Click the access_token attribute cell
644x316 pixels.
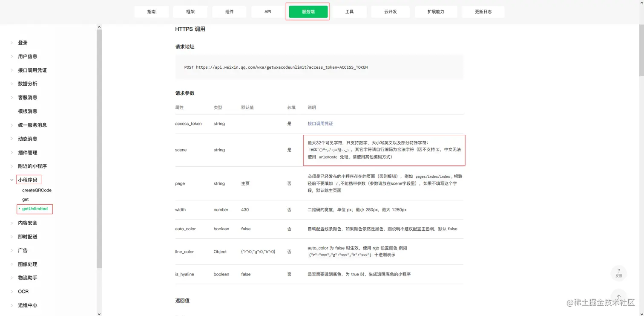tap(188, 124)
